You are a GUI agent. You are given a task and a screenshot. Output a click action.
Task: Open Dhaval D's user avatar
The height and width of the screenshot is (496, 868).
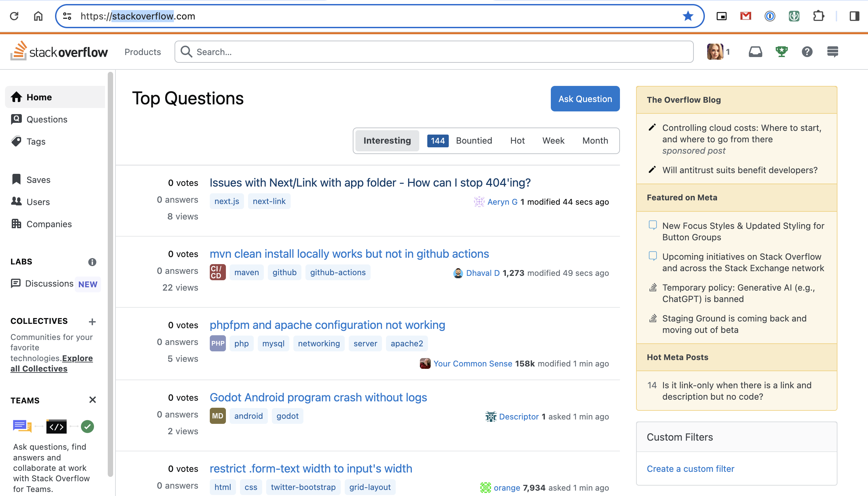[458, 273]
